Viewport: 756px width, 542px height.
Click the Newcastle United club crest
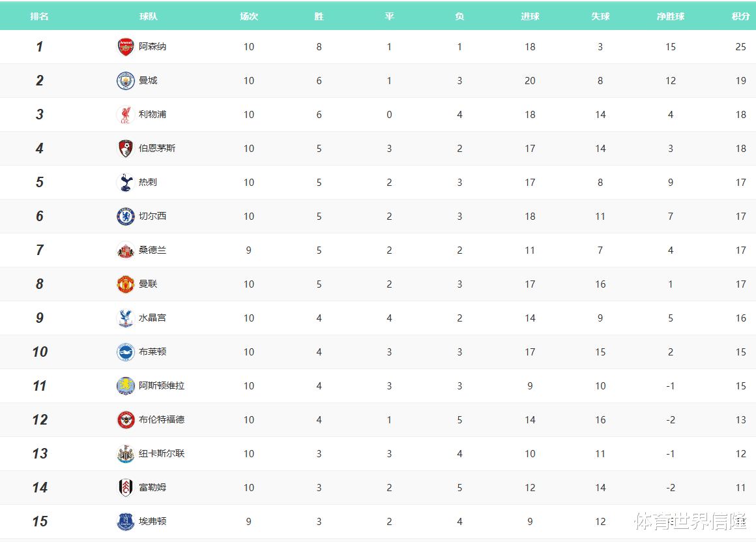(x=126, y=454)
